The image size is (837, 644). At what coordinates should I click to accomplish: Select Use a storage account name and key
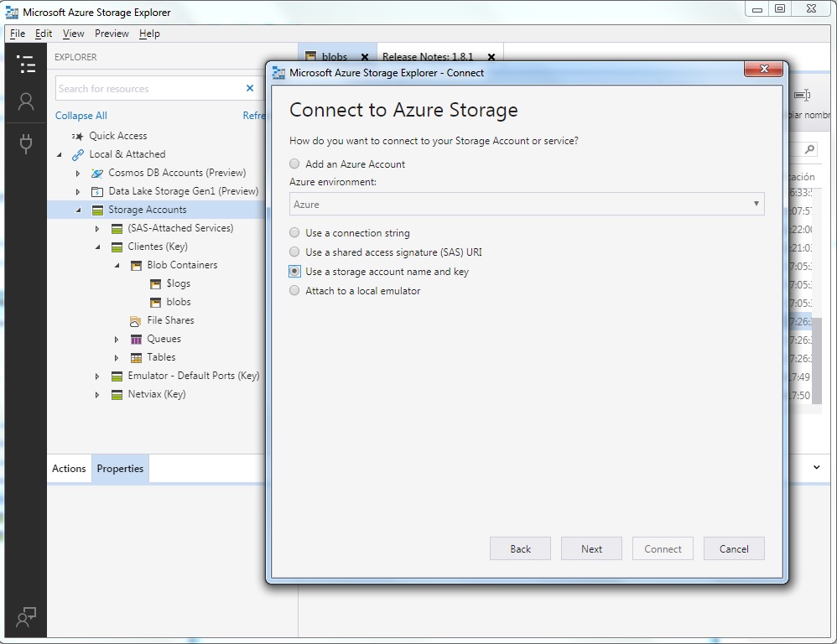point(294,271)
